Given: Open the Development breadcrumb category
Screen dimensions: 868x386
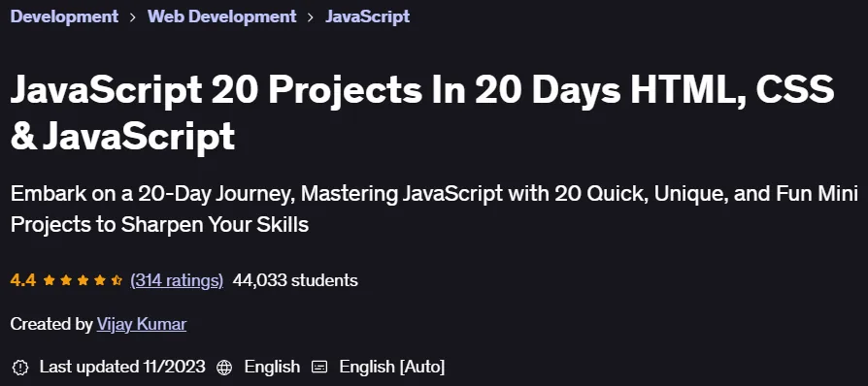Looking at the screenshot, I should tap(64, 16).
